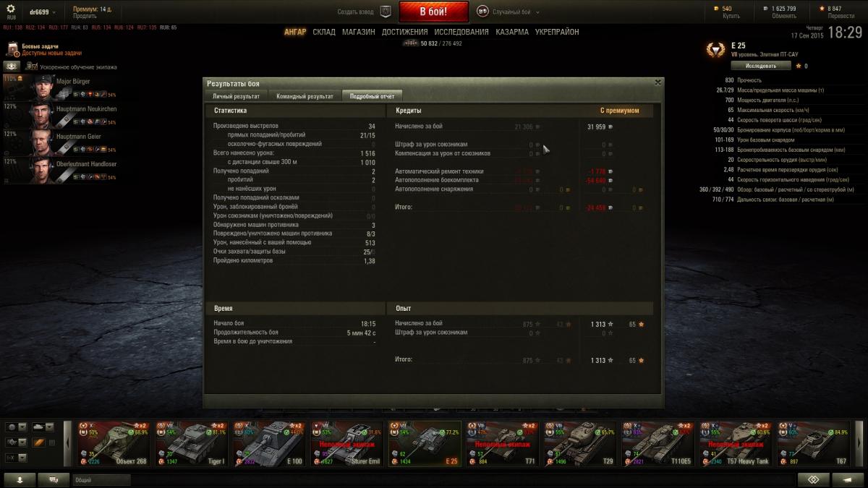Click the RU8: 65 server status

(x=168, y=27)
